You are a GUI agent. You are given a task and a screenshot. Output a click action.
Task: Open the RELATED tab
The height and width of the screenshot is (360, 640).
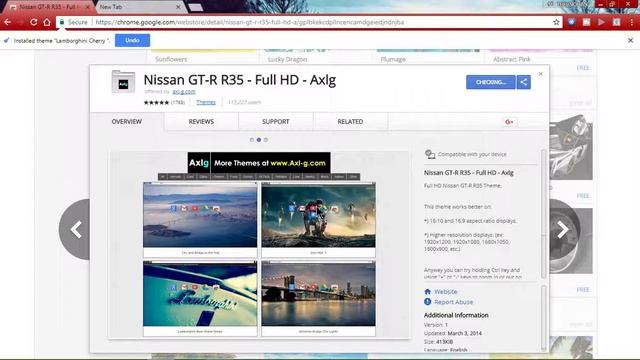[350, 122]
